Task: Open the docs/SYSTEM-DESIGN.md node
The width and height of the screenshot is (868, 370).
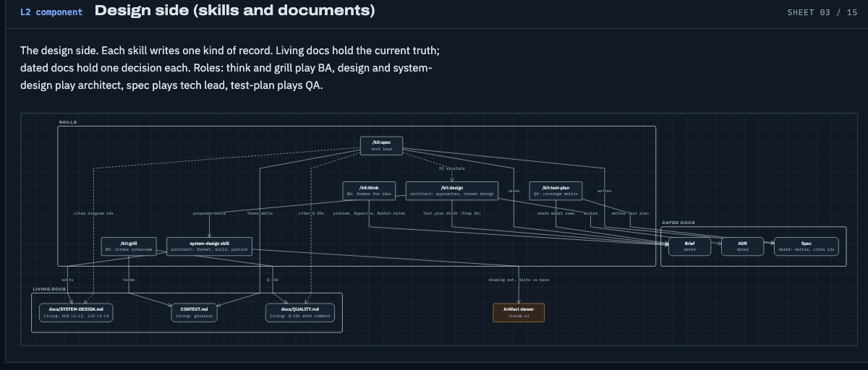Action: pos(76,312)
